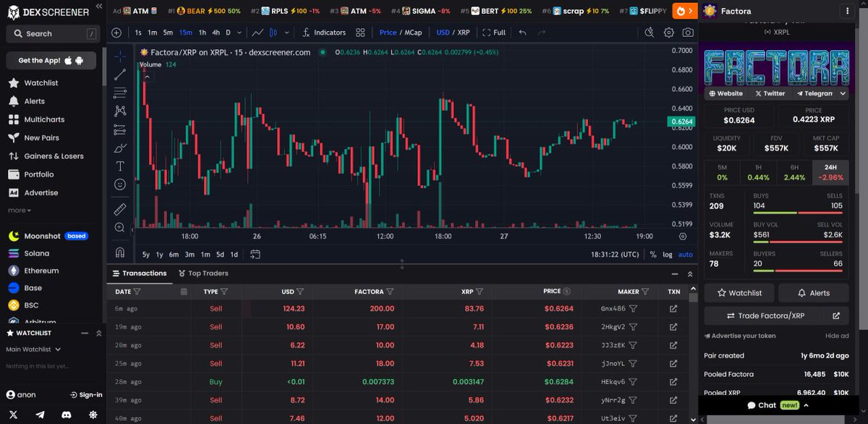
Task: Open the go-to-date calendar icon
Action: 255,255
